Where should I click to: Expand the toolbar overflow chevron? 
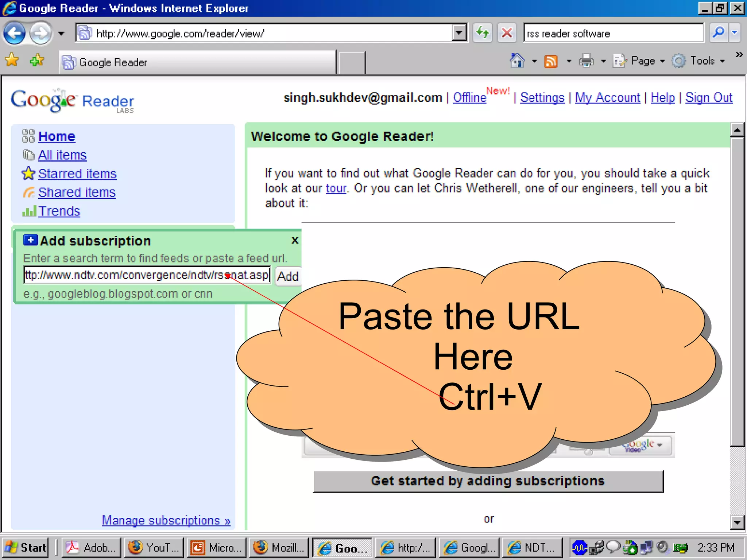(739, 55)
